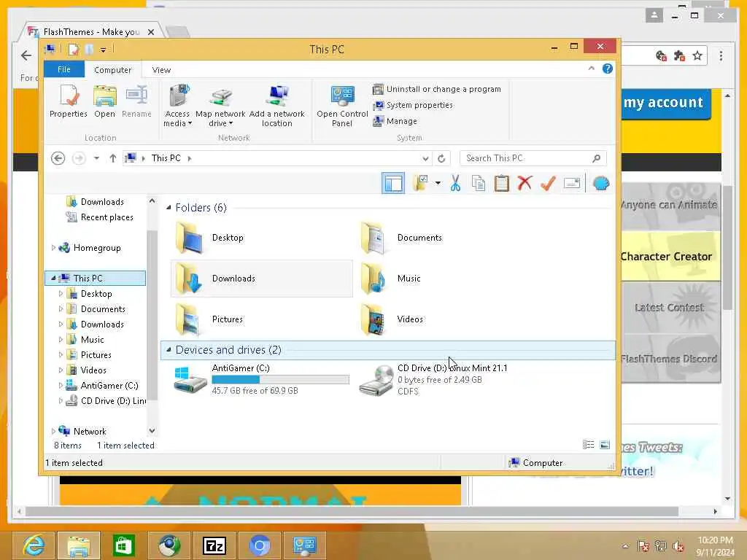Collapse Devices and drives group
This screenshot has height=560, width=747.
click(x=169, y=350)
